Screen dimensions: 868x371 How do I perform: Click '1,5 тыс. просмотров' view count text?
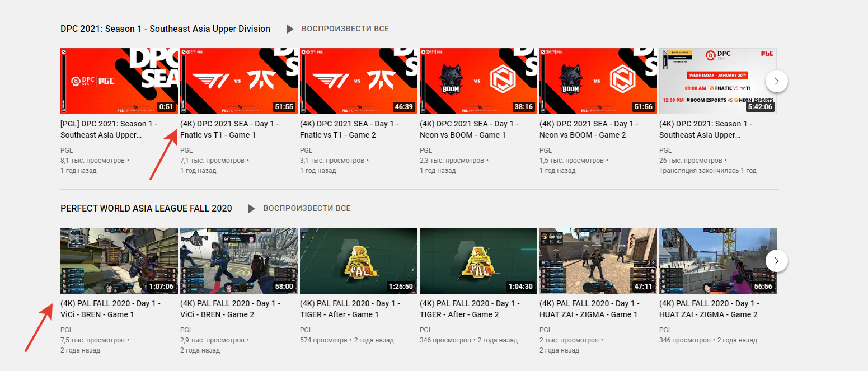click(x=571, y=161)
